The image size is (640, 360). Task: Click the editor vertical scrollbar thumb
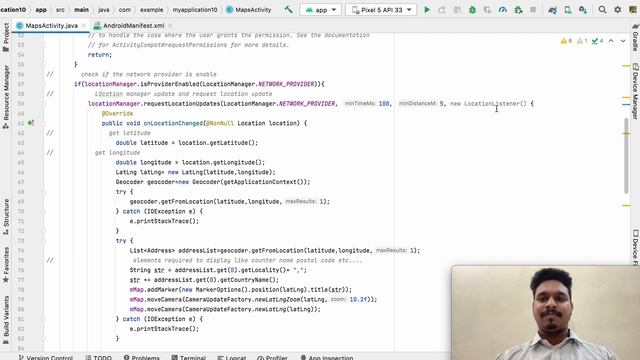coord(626,155)
